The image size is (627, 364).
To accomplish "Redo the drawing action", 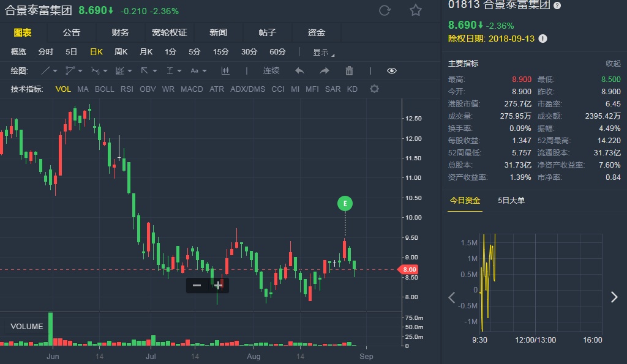I will (x=325, y=71).
